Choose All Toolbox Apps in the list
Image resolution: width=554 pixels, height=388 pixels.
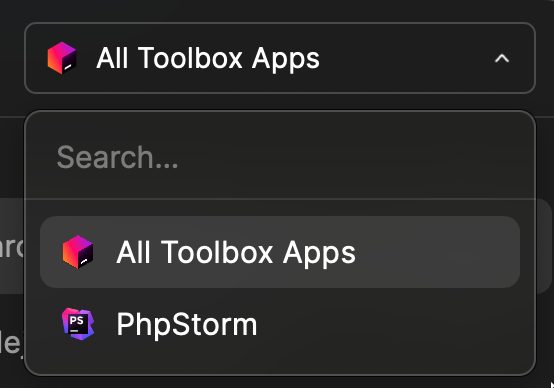[x=280, y=252]
